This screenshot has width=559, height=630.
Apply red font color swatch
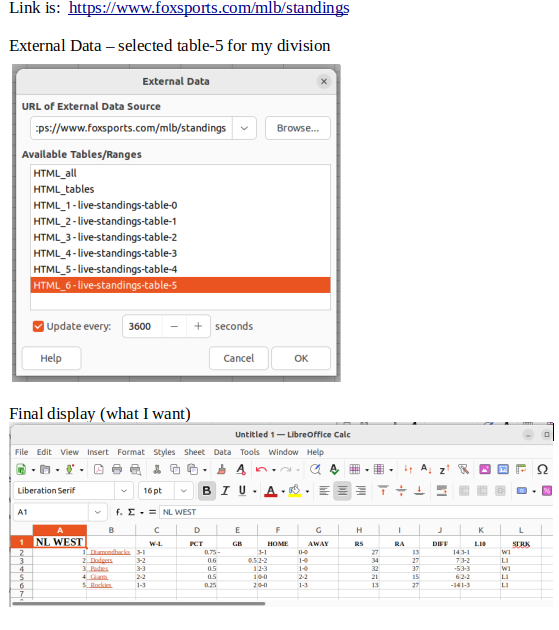point(271,491)
